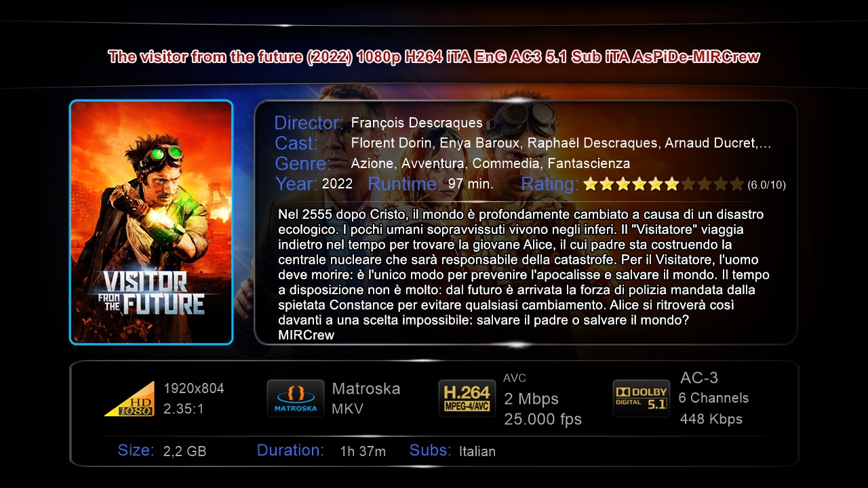
Task: Click director name François Descraques
Action: 417,123
